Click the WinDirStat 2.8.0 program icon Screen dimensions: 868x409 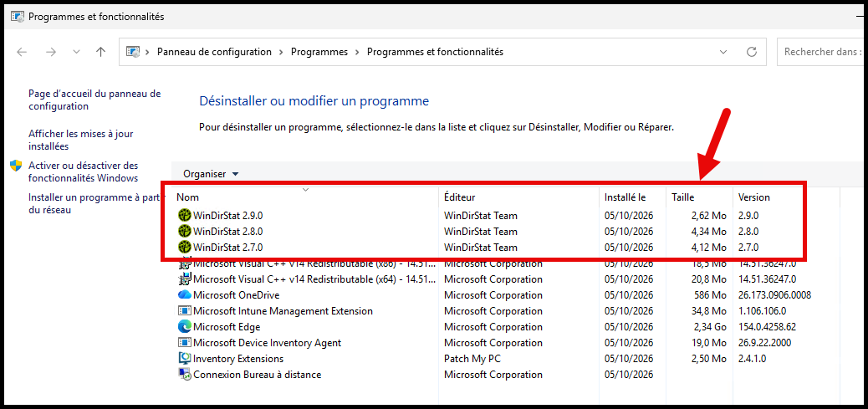point(184,232)
